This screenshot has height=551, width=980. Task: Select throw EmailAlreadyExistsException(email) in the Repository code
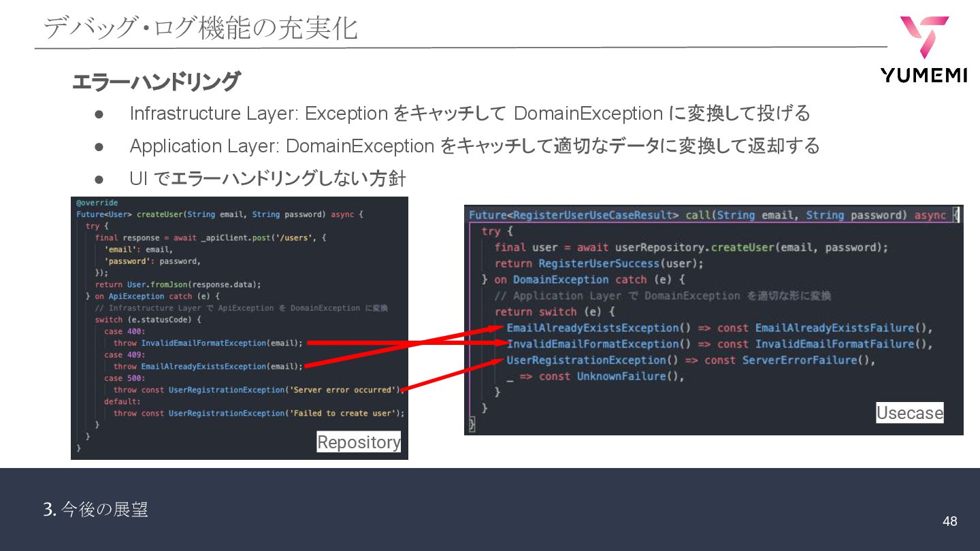point(208,366)
